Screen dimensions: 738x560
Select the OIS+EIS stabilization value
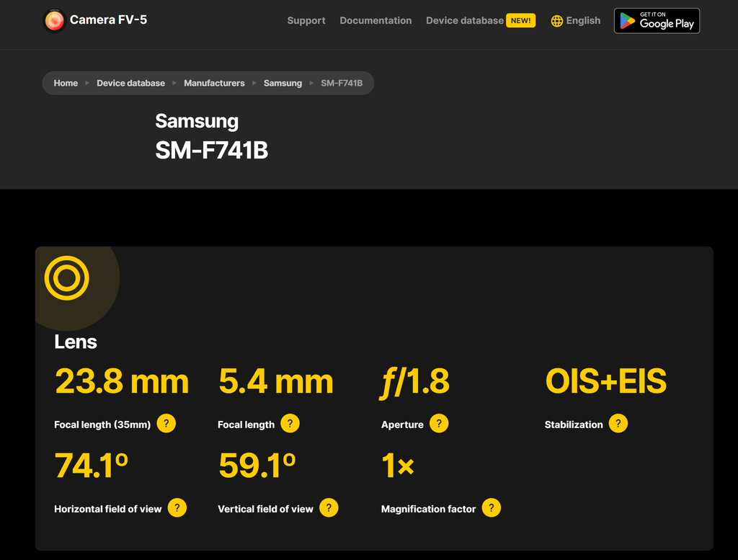(605, 381)
